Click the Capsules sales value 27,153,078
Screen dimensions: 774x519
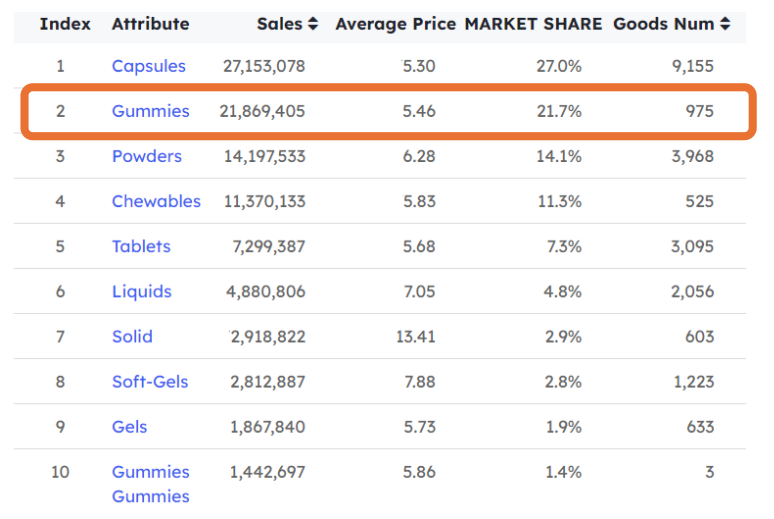click(263, 66)
